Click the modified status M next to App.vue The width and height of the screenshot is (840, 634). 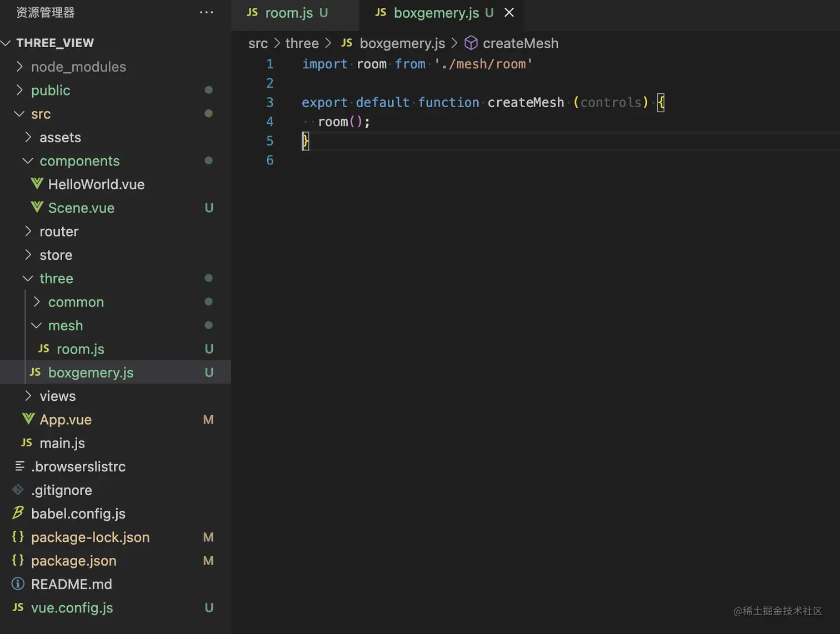pyautogui.click(x=208, y=420)
